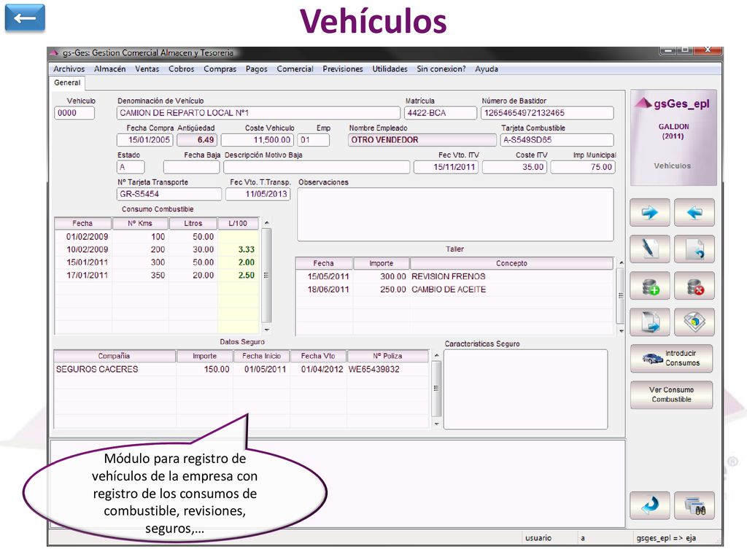Image resolution: width=747 pixels, height=560 pixels.
Task: Click Tarjeta Combustible field A-S549SD65
Action: (x=557, y=140)
